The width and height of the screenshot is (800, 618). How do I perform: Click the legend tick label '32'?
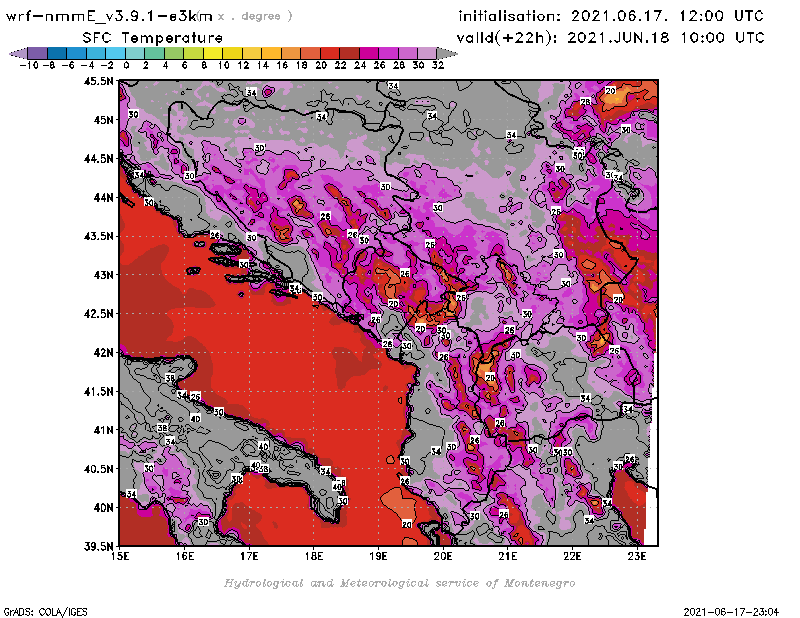pos(438,65)
